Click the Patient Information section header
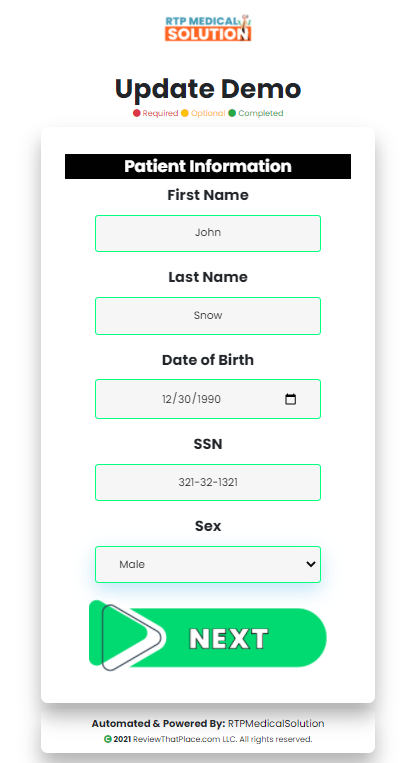This screenshot has height=763, width=408. 208,166
